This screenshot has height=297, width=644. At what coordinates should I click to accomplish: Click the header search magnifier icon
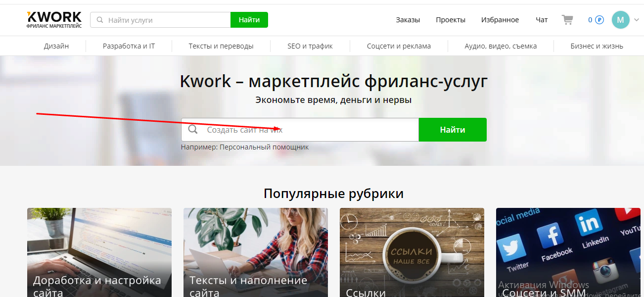[100, 20]
